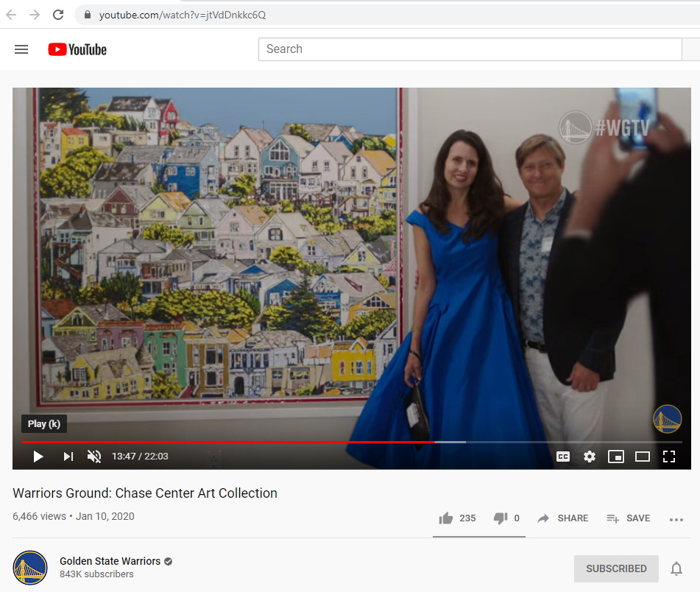
Task: Toggle notification bell for channel
Action: [x=676, y=568]
